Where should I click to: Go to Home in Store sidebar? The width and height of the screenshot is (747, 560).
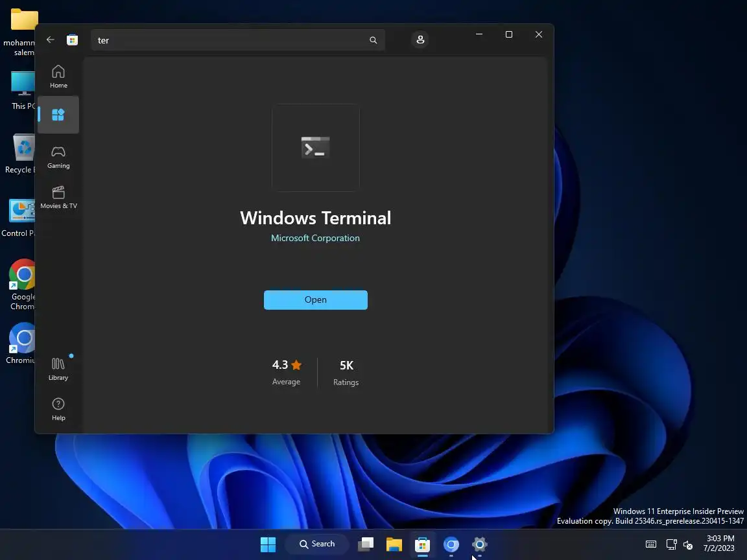pos(58,76)
